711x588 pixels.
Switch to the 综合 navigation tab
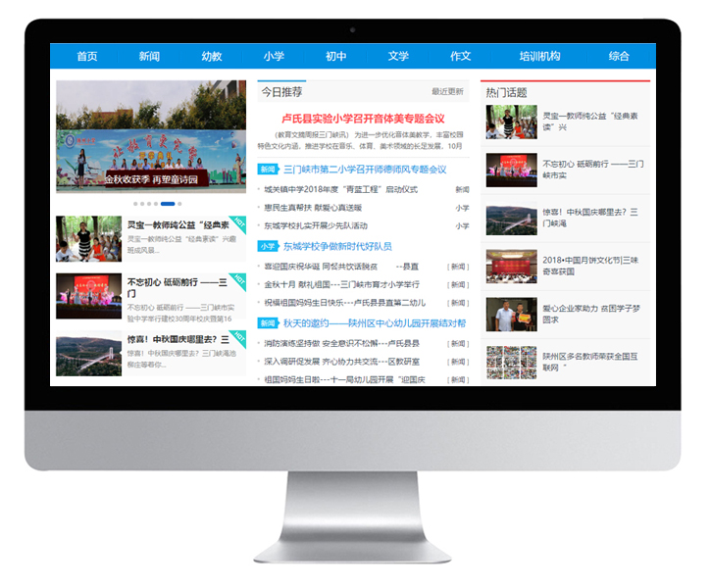tap(619, 57)
